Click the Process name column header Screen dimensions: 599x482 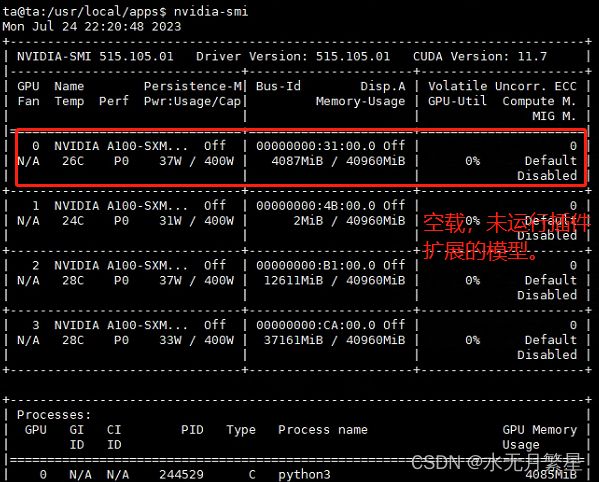(323, 430)
